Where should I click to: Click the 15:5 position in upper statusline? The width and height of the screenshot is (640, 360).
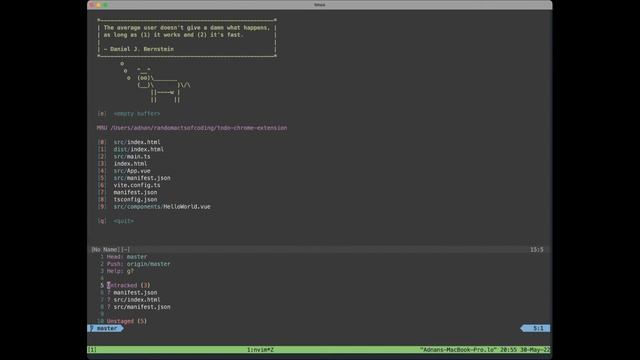(537, 249)
